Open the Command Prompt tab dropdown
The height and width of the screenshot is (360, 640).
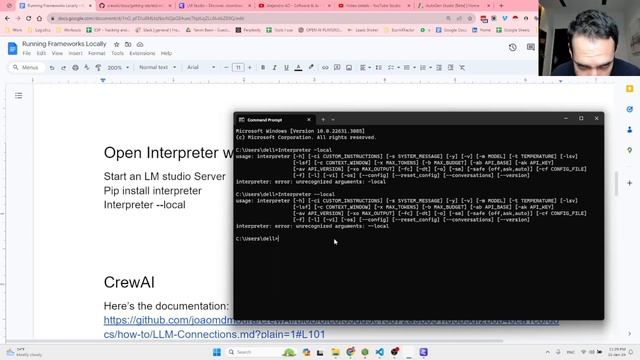[x=333, y=120]
